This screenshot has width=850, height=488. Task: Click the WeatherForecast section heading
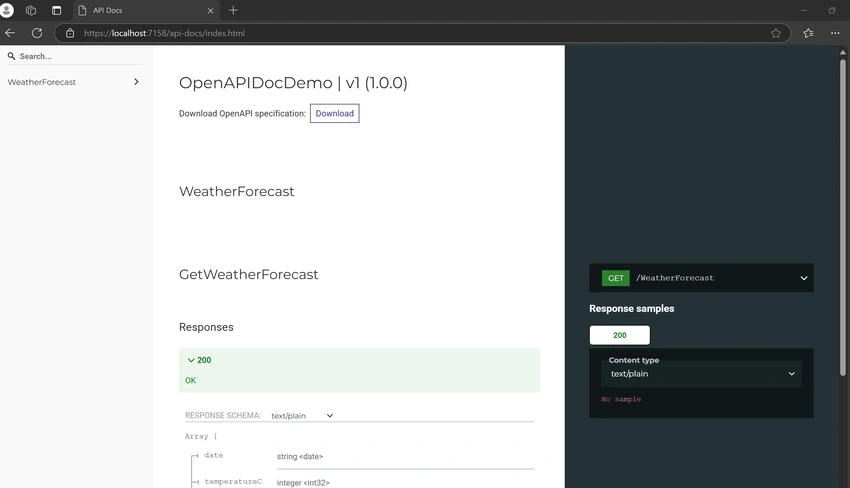[236, 191]
